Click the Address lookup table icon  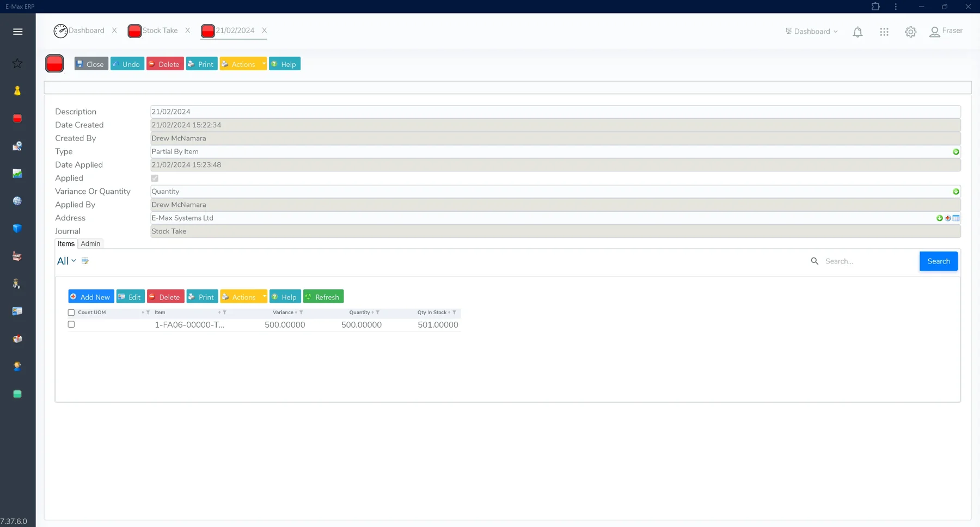(956, 218)
